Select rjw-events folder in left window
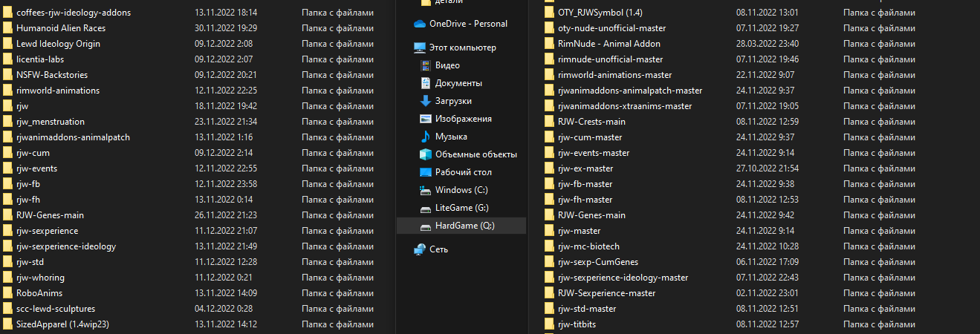 click(x=36, y=168)
